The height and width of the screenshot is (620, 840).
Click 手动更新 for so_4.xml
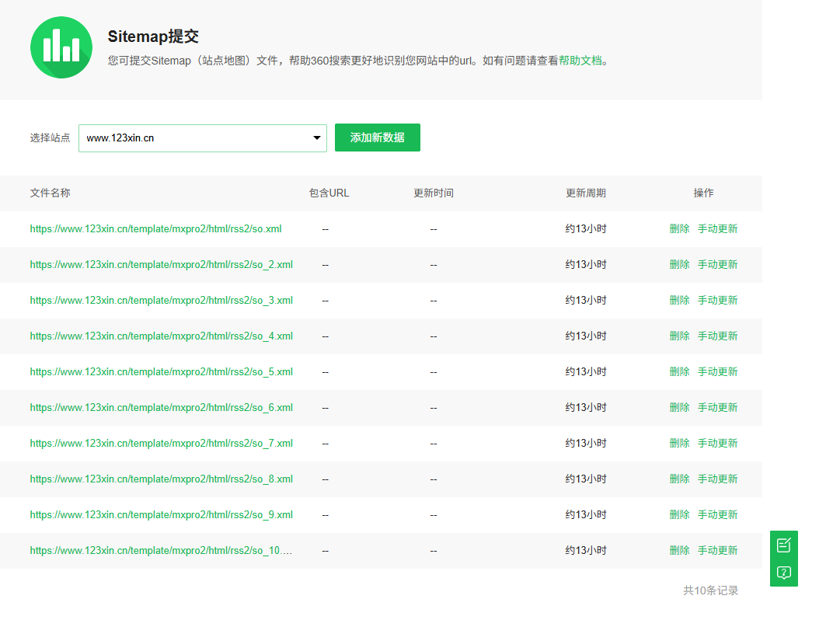[x=717, y=336]
